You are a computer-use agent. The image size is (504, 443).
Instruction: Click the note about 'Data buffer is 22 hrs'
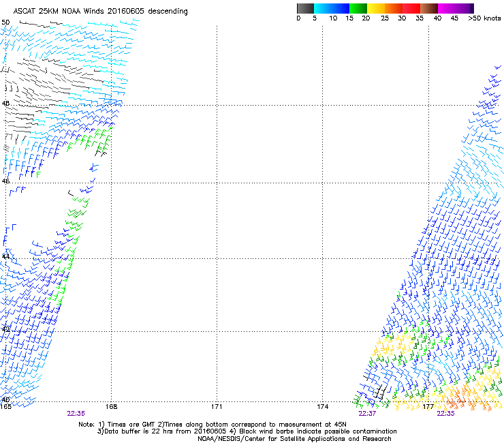162,431
